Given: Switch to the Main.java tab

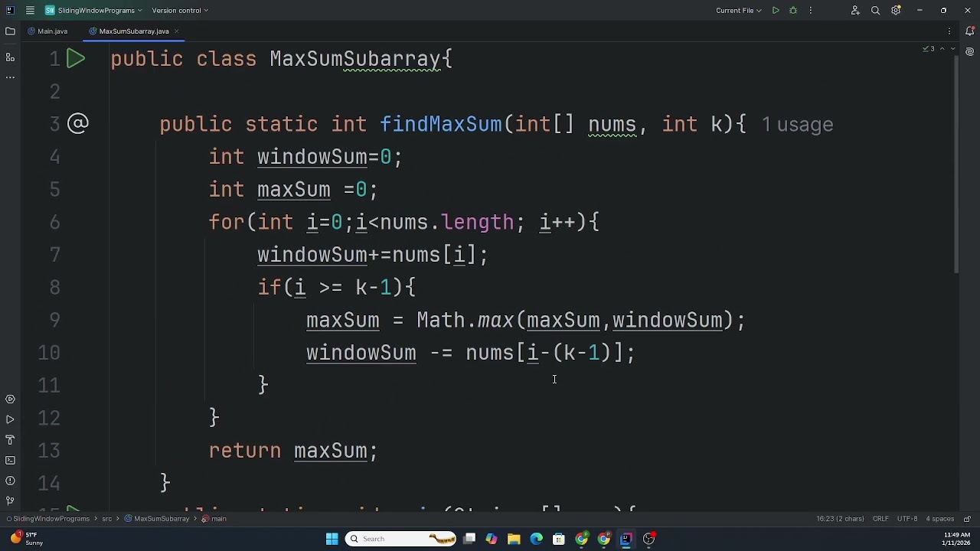Looking at the screenshot, I should click(47, 31).
